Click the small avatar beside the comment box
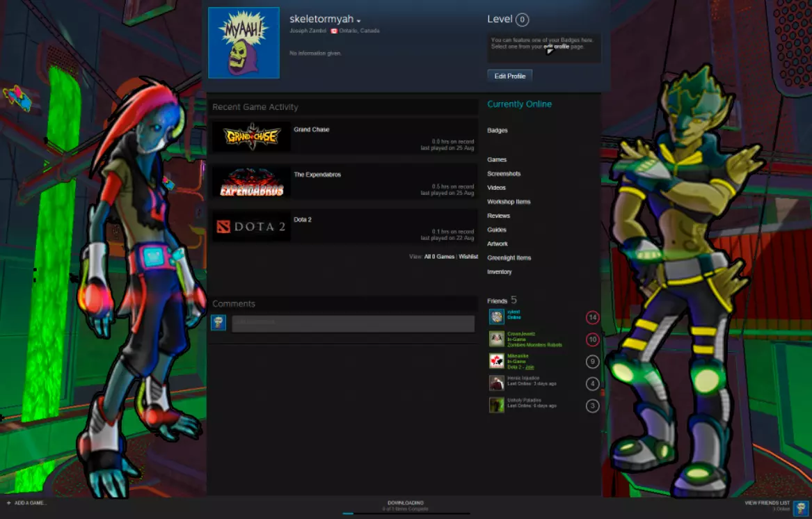 [218, 323]
